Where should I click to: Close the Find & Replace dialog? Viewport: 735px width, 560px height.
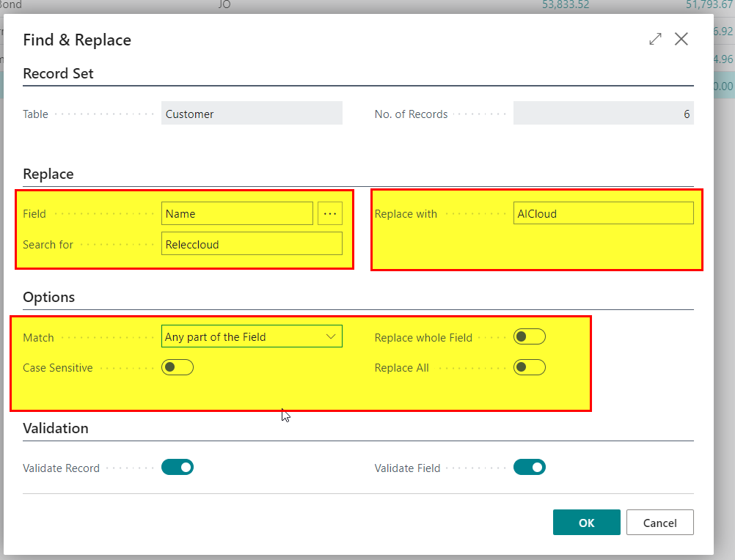pyautogui.click(x=681, y=40)
